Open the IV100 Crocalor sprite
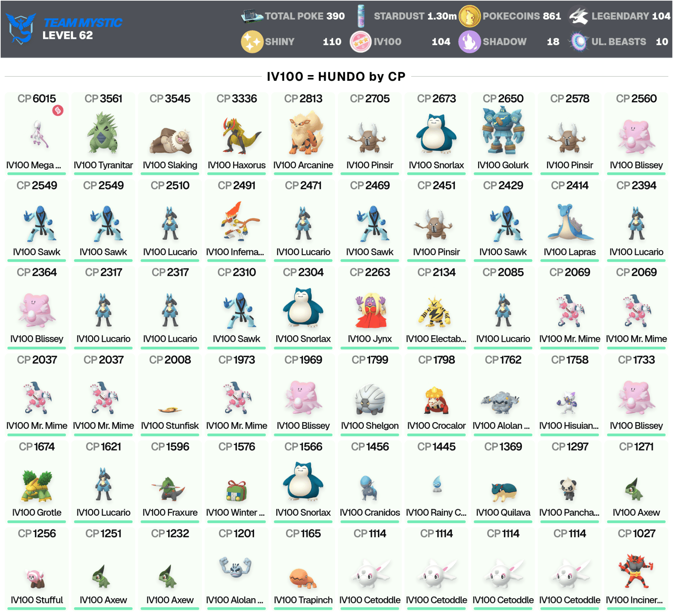 point(436,400)
